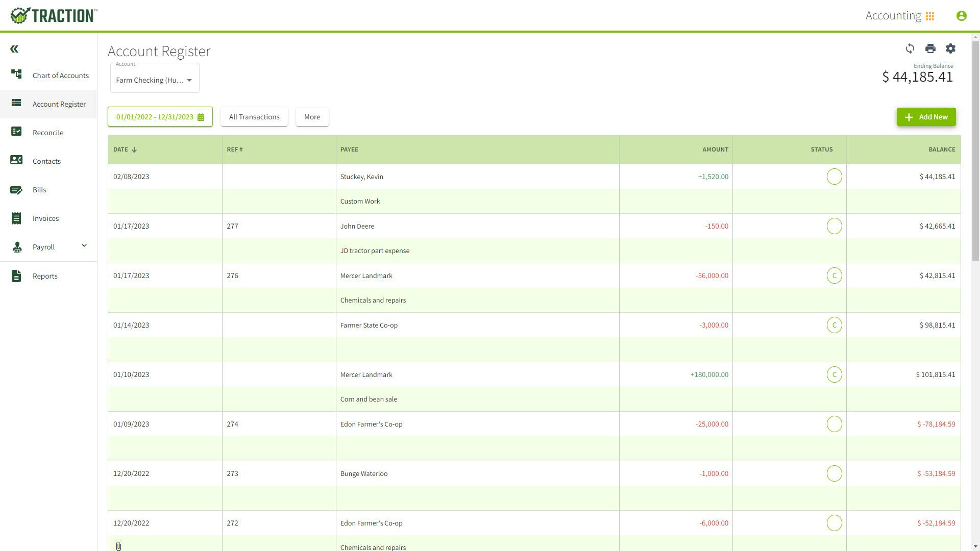Viewport: 980px width, 551px height.
Task: Click the Date column sort arrow
Action: pos(134,149)
